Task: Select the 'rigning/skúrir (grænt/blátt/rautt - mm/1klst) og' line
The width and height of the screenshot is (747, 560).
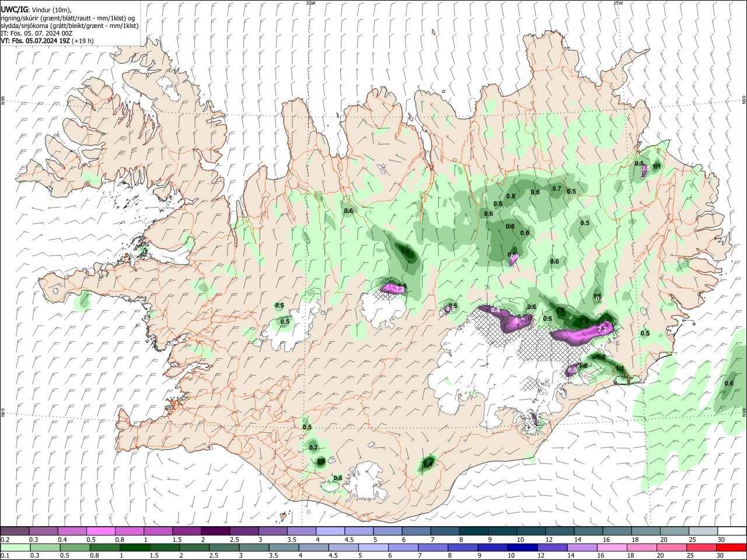Action: (68, 18)
